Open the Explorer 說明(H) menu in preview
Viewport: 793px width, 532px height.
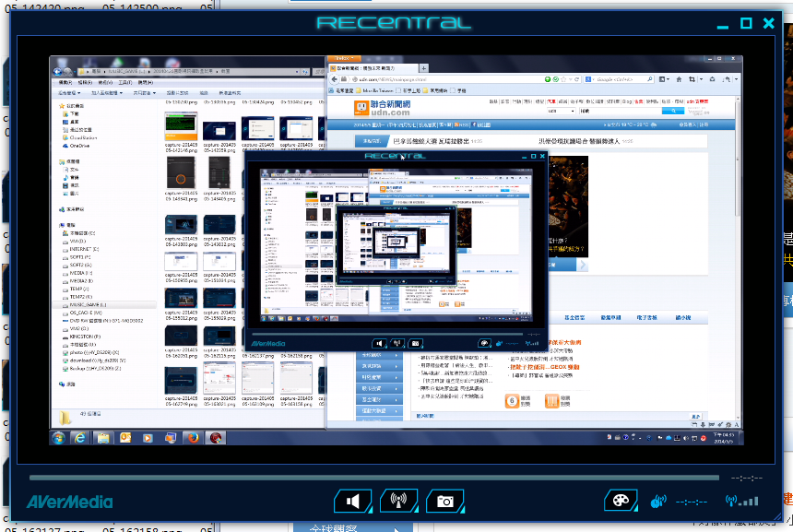coord(145,82)
